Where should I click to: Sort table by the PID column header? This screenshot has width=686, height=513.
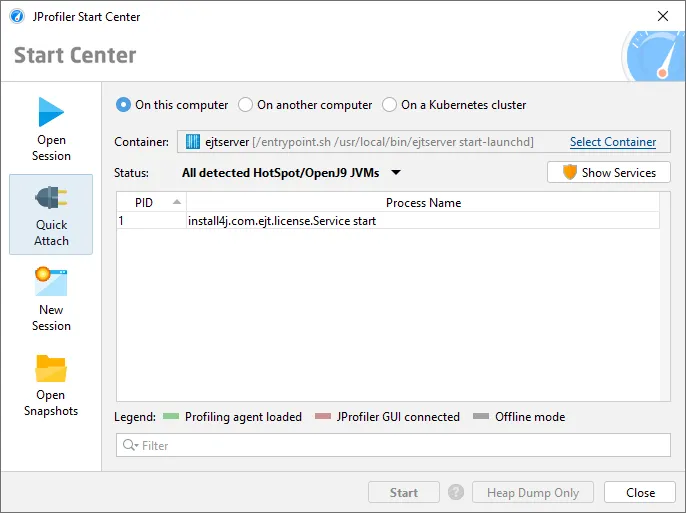click(151, 202)
